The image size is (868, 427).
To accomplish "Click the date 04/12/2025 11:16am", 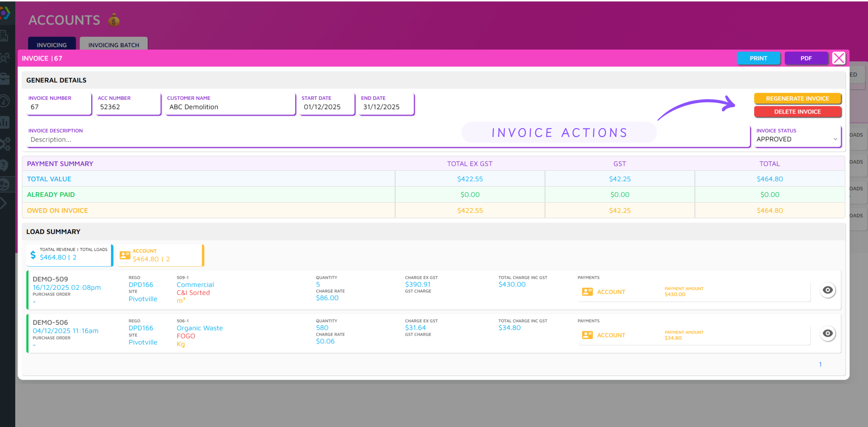I will click(66, 331).
